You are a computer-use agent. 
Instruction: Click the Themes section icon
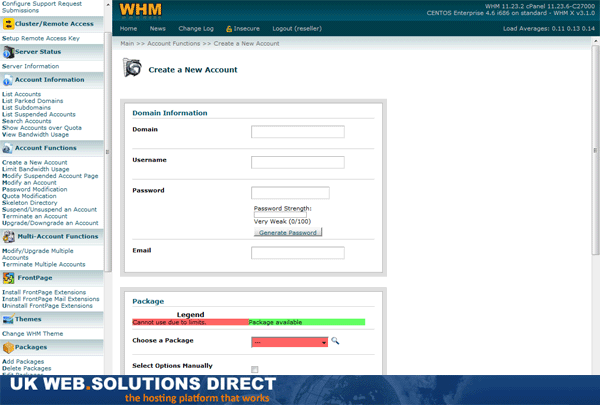pos(8,319)
